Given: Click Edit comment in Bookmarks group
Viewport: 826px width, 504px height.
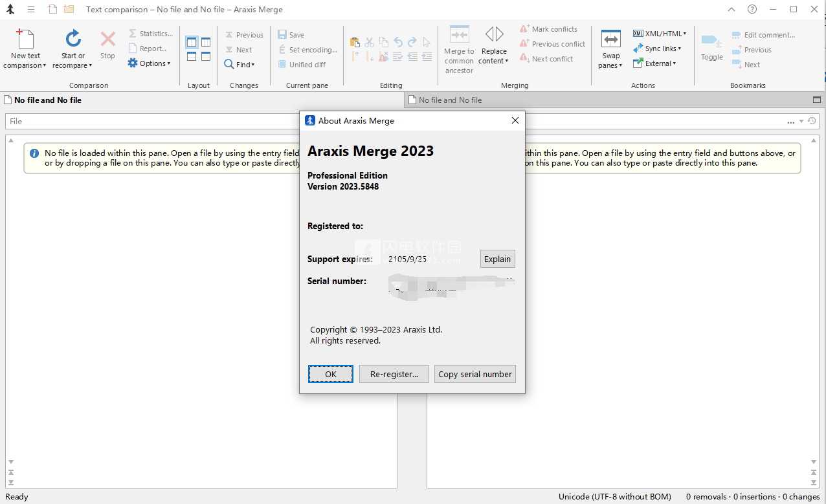Looking at the screenshot, I should [x=764, y=35].
